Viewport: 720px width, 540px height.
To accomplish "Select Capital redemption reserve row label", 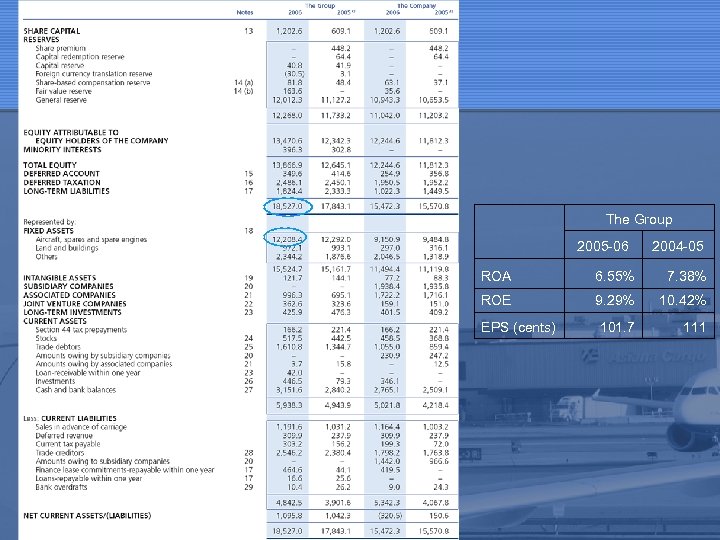I will (80, 57).
